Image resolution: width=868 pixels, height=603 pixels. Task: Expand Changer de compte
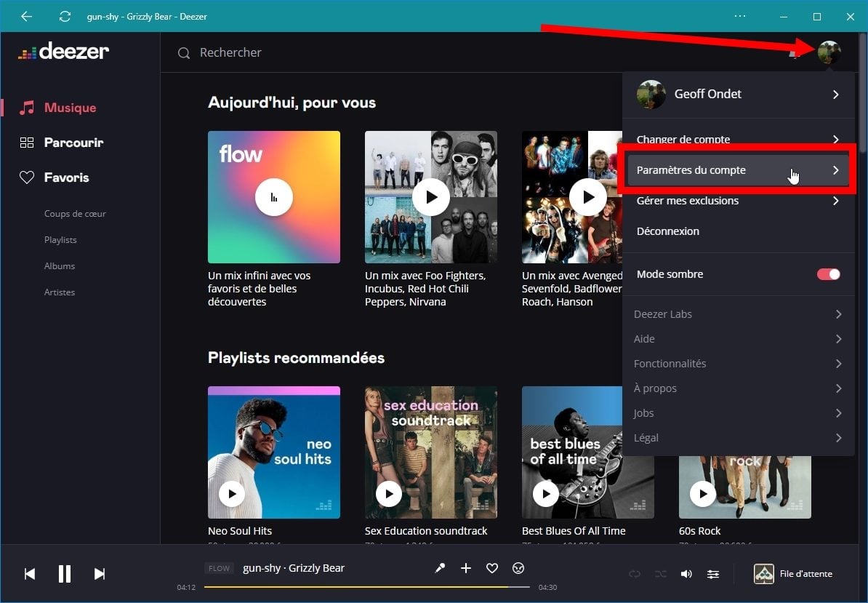(739, 138)
